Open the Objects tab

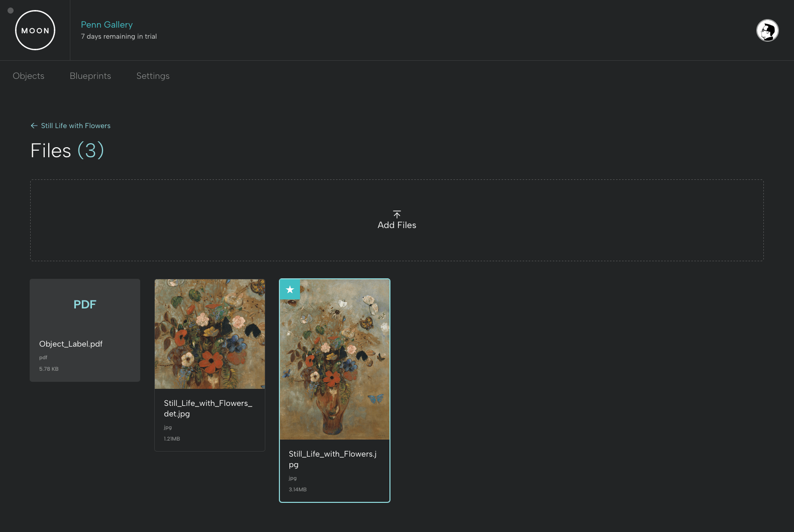pyautogui.click(x=29, y=76)
